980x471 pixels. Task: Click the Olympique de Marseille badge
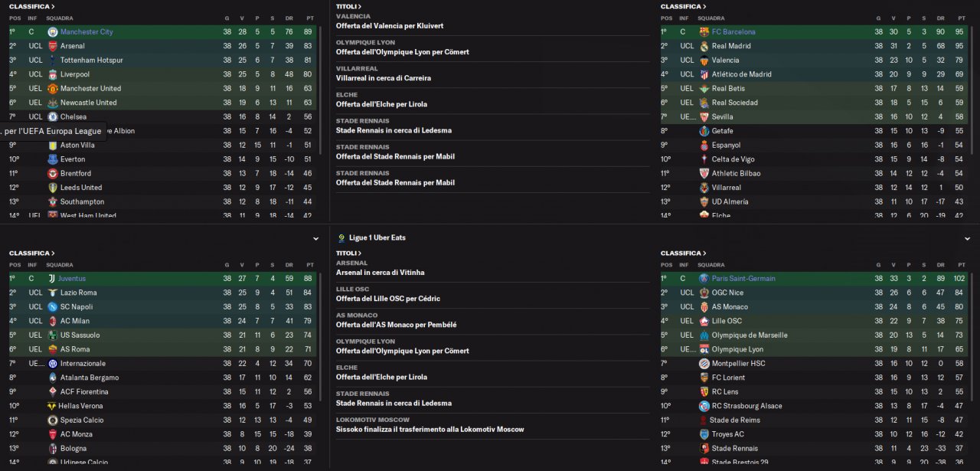tap(704, 335)
